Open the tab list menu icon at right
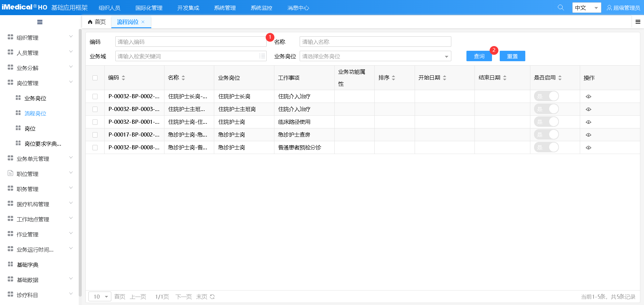 (x=638, y=22)
